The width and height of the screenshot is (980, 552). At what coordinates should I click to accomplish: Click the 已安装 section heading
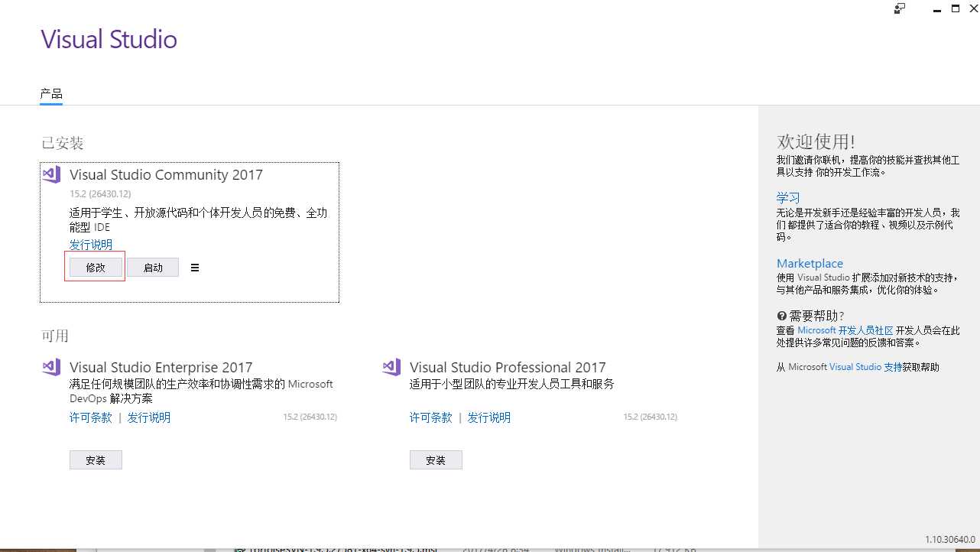pyautogui.click(x=63, y=143)
